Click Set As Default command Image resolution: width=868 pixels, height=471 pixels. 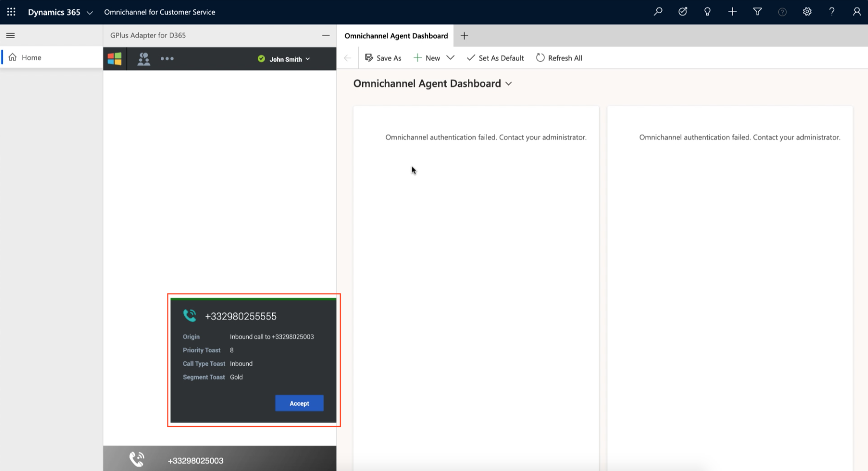click(495, 58)
